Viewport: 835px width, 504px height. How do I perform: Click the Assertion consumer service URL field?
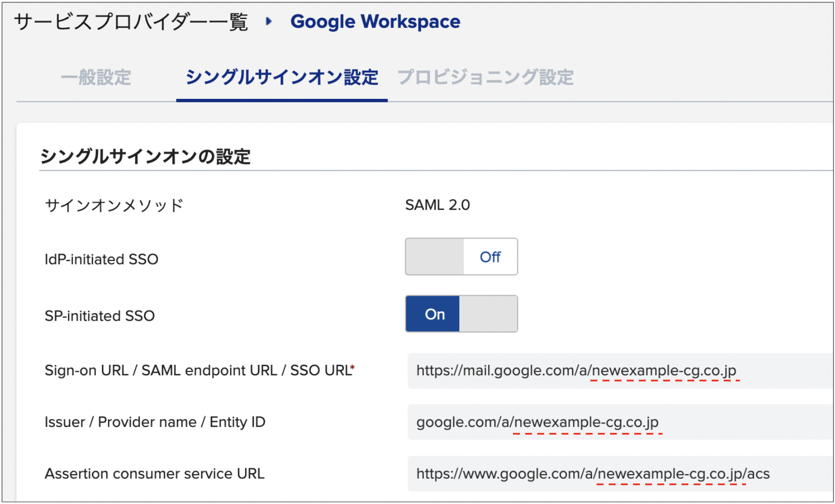click(x=620, y=474)
